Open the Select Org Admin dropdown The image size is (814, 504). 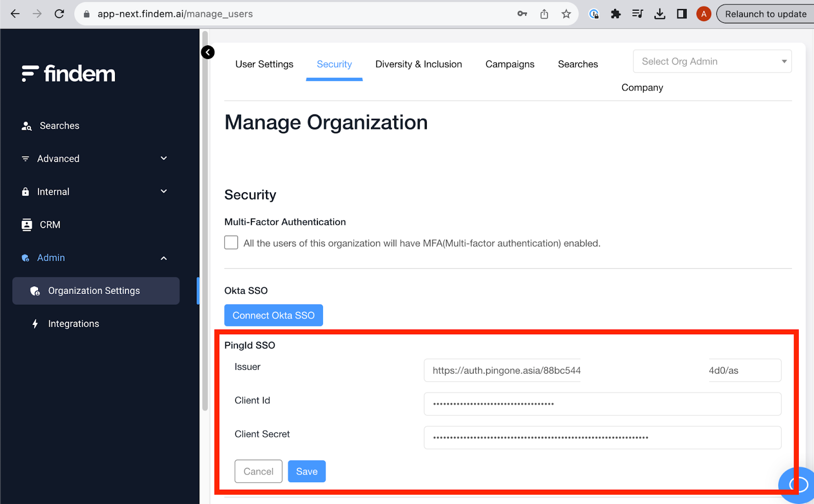coord(712,62)
